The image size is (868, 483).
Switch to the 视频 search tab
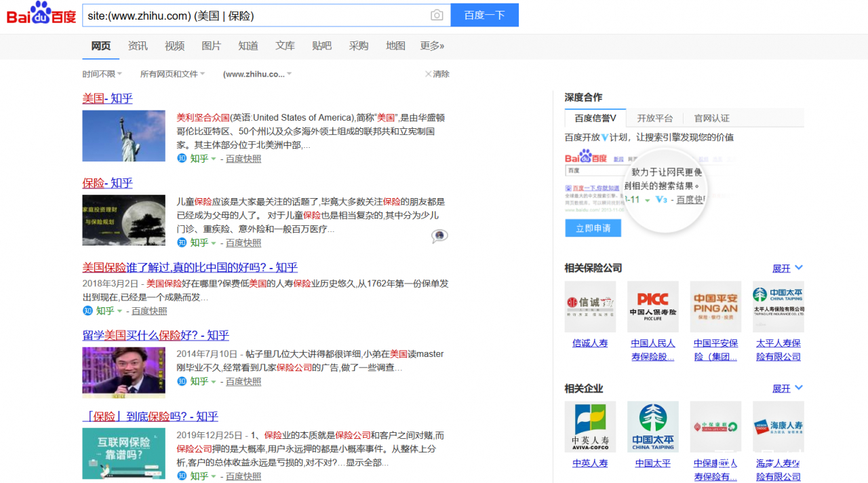pos(174,45)
